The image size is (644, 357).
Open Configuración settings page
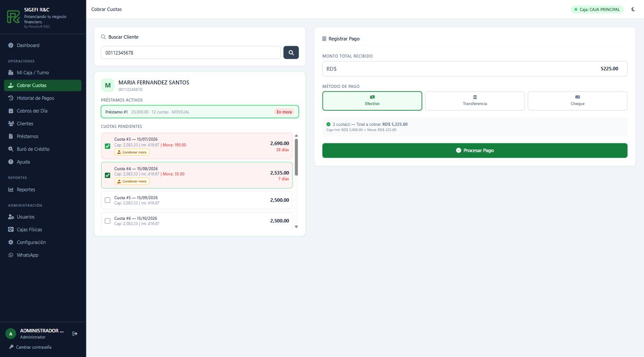(43, 242)
